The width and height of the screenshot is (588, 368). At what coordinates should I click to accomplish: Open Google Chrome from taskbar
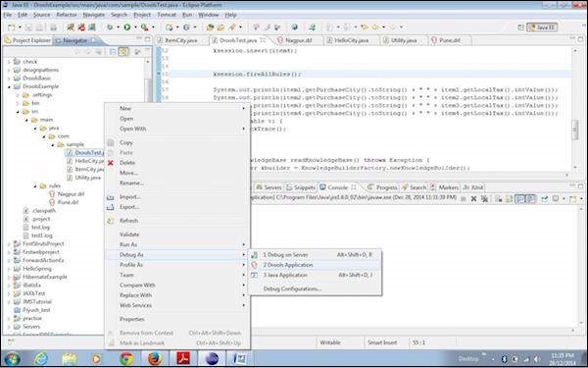(126, 358)
